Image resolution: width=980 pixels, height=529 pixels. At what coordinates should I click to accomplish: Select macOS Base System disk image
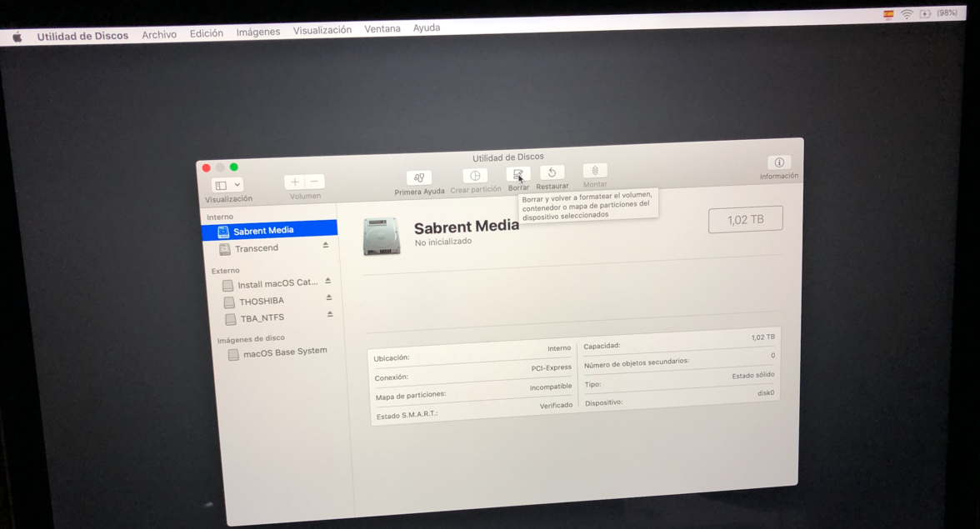[285, 352]
